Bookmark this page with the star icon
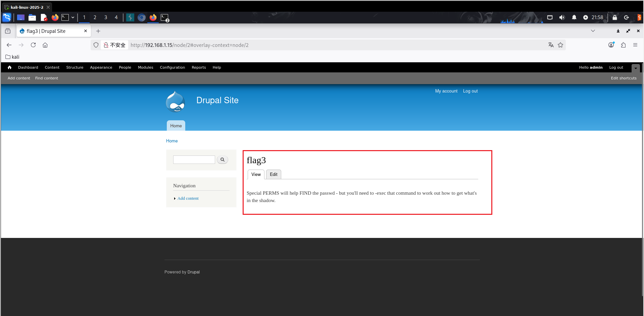 click(x=560, y=45)
